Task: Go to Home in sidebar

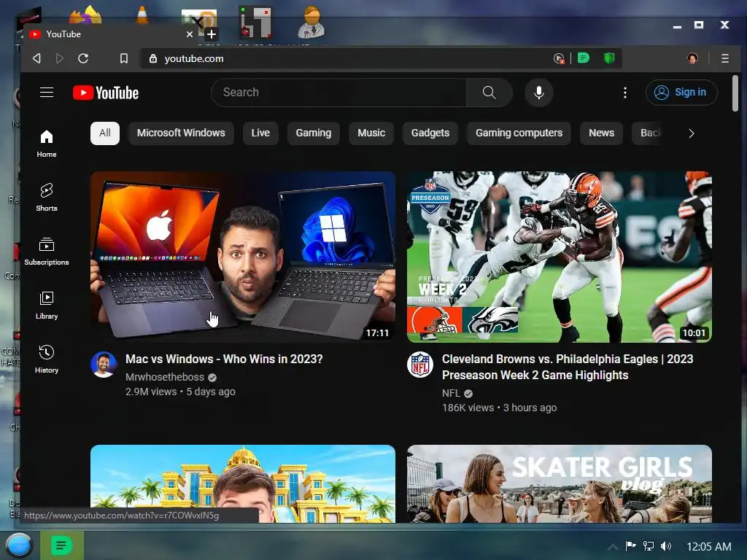Action: pos(46,144)
